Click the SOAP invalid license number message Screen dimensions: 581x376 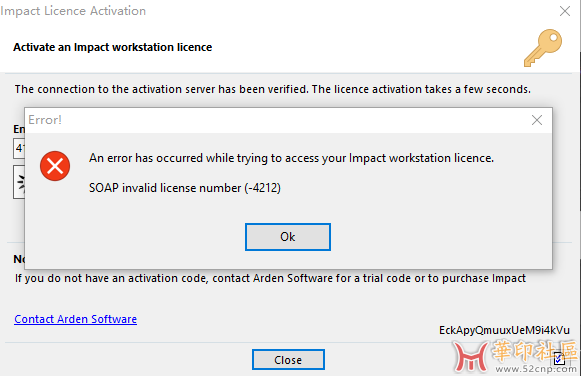(x=185, y=188)
